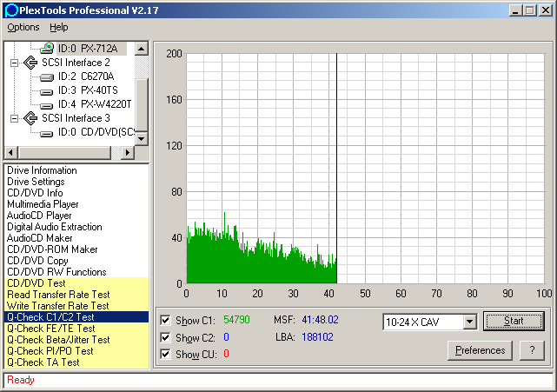Screen dimensions: 557x392
Task: Start the Q-Check test
Action: click(x=514, y=322)
